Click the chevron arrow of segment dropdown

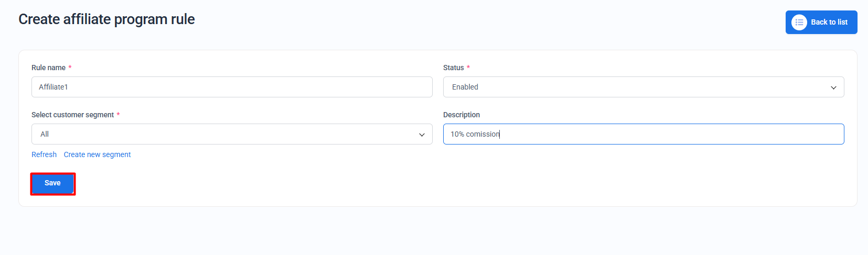[x=422, y=135]
